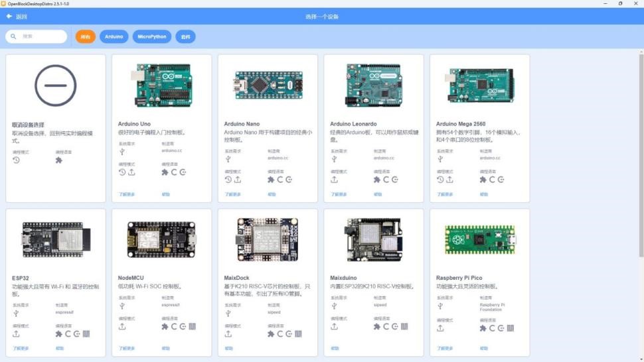
Task: Open 了解更多 link on Arduino Mega 2560 card
Action: 444,194
